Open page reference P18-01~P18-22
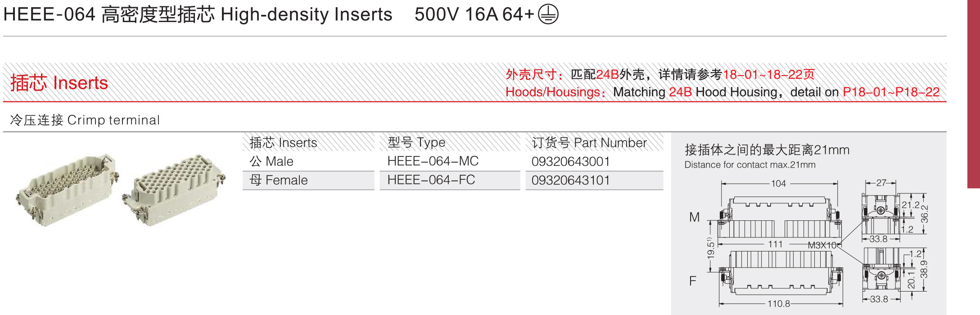The width and height of the screenshot is (980, 315). point(891,92)
